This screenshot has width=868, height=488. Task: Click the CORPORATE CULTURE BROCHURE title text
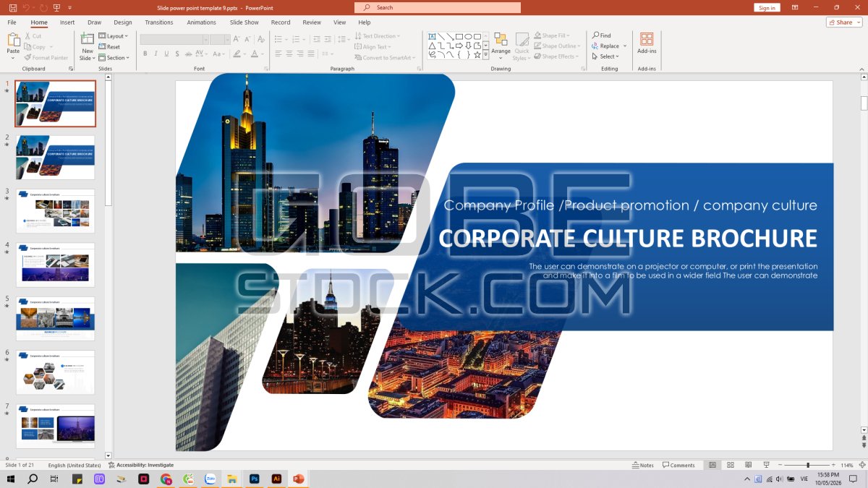[628, 238]
